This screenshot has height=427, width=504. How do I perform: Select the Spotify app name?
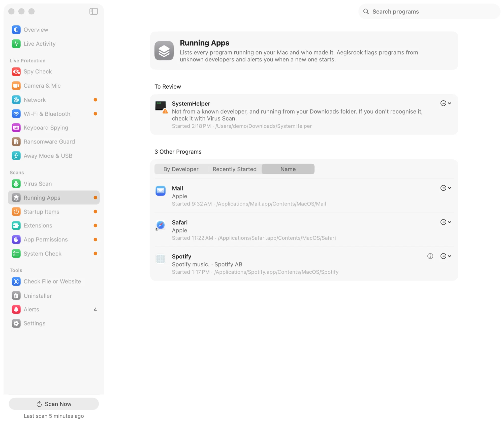click(x=181, y=257)
